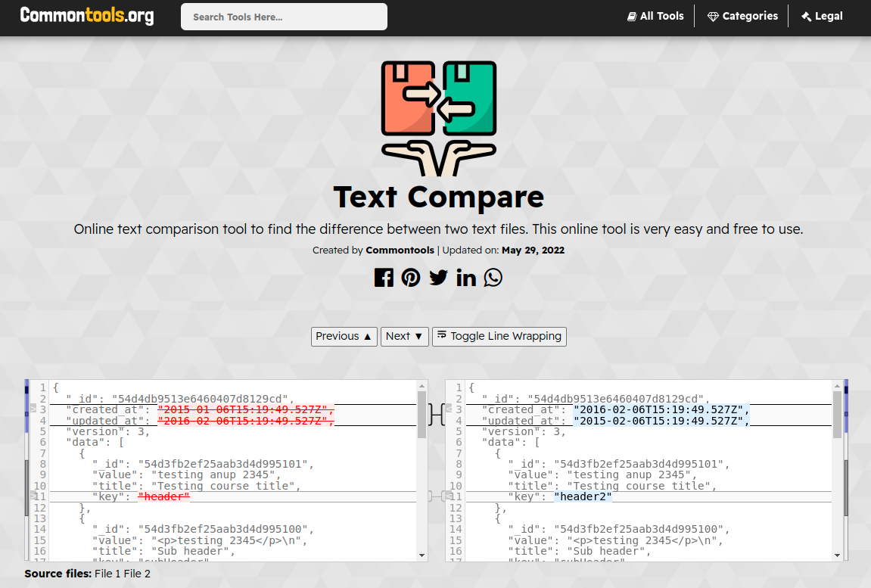Share via LinkedIn icon
Viewport: 871px width, 588px height.
pyautogui.click(x=466, y=277)
